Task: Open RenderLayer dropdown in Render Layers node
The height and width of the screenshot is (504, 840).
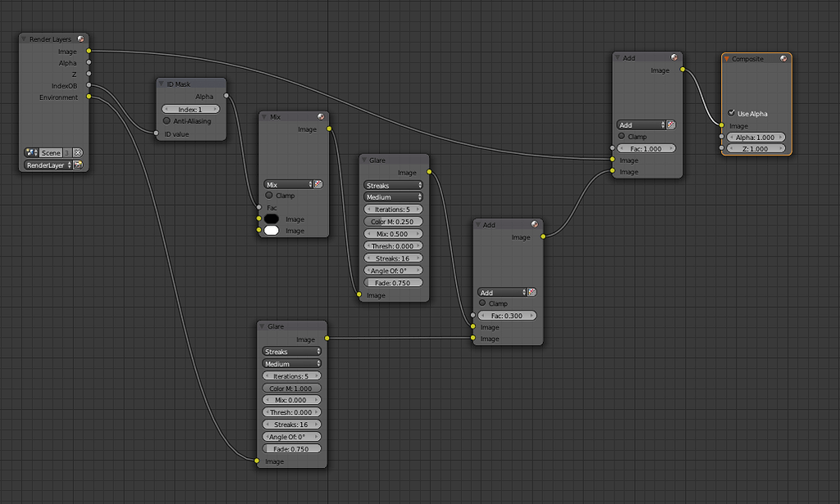Action: (x=48, y=166)
